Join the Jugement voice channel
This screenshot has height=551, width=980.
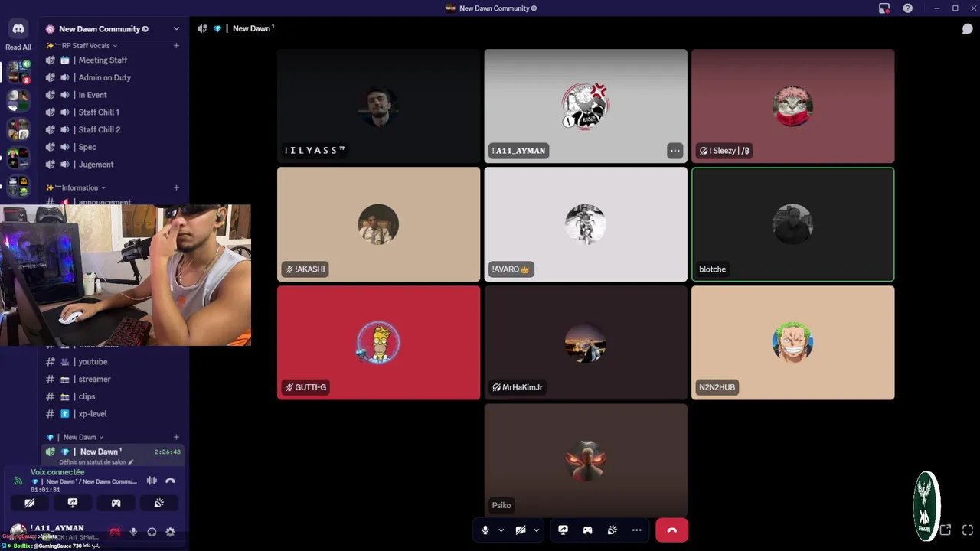113,165
